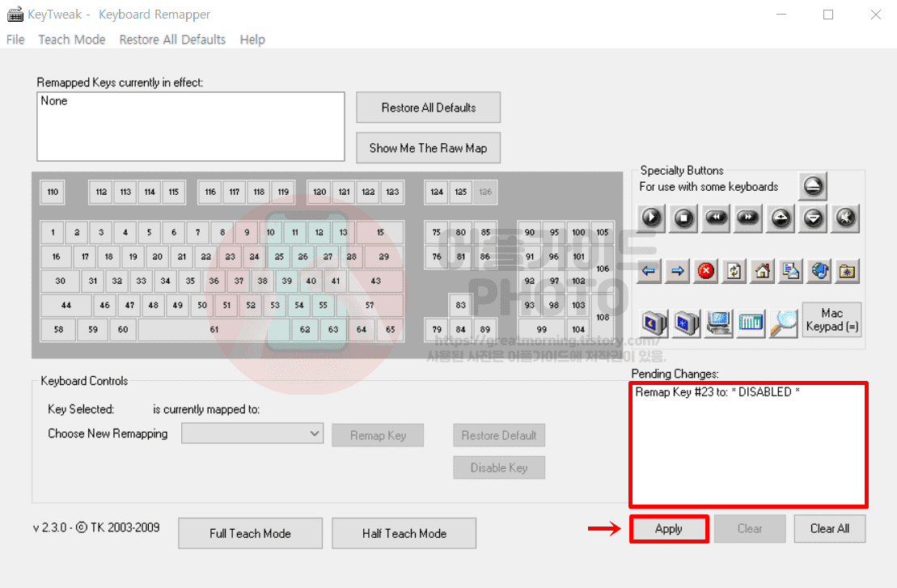Select the browser Refresh page icon
Image resolution: width=897 pixels, height=588 pixels.
(734, 271)
